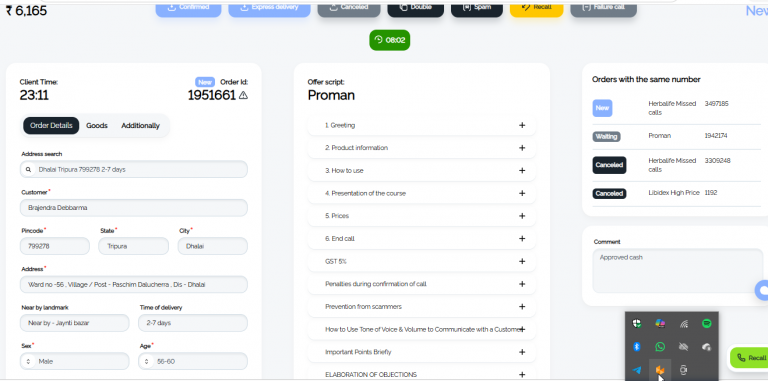Viewport: 768px width, 381px height.
Task: Expand the Tone of Voice & Volume section
Action: pos(422,330)
